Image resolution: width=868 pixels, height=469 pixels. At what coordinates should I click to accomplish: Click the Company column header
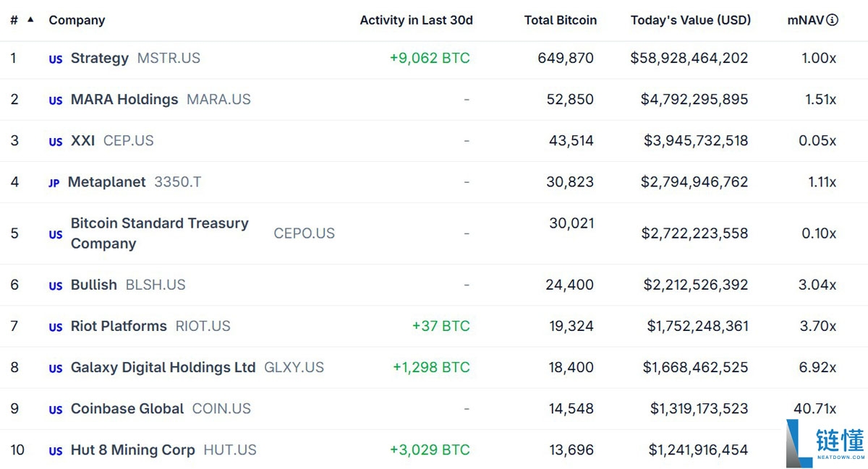(77, 20)
